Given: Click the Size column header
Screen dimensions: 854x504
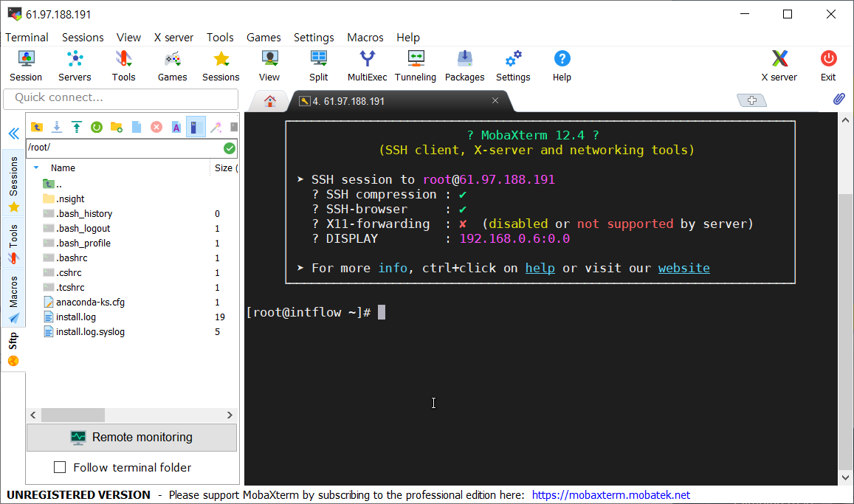Looking at the screenshot, I should coord(225,168).
